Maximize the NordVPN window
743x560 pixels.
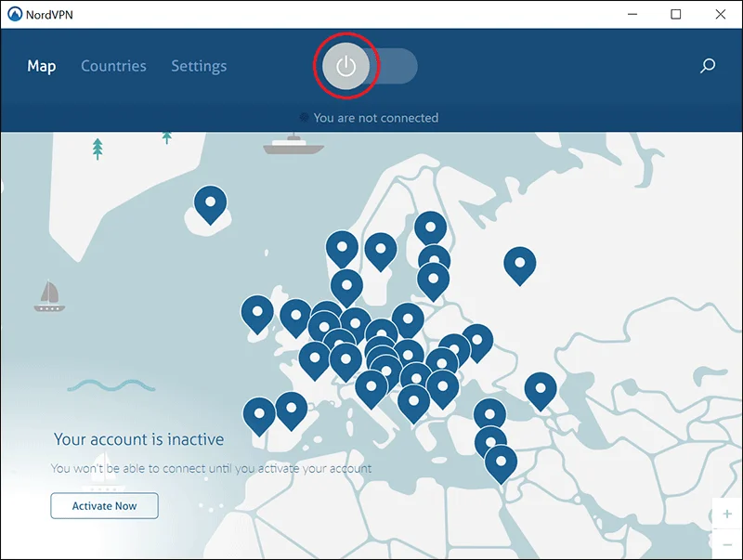(x=676, y=14)
